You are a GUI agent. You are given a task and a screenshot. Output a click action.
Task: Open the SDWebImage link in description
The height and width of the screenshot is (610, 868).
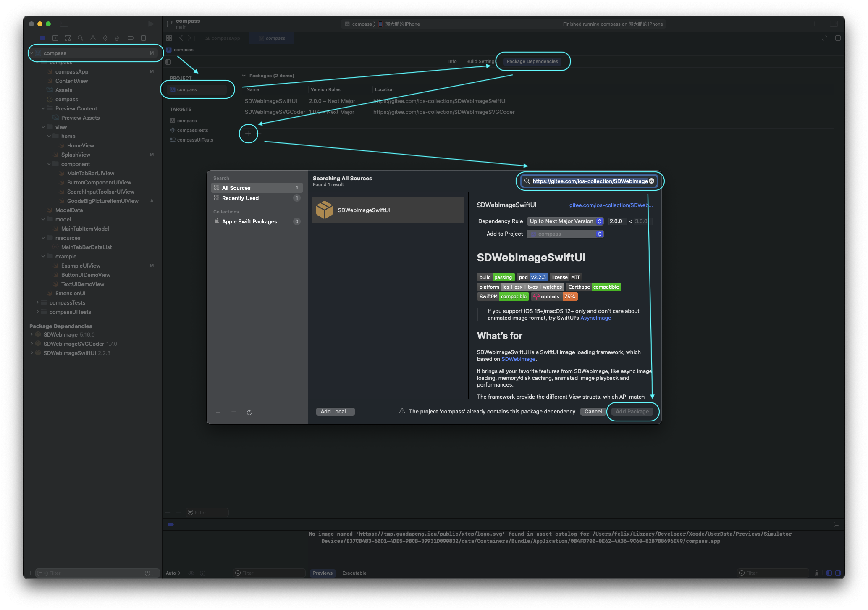pyautogui.click(x=518, y=359)
